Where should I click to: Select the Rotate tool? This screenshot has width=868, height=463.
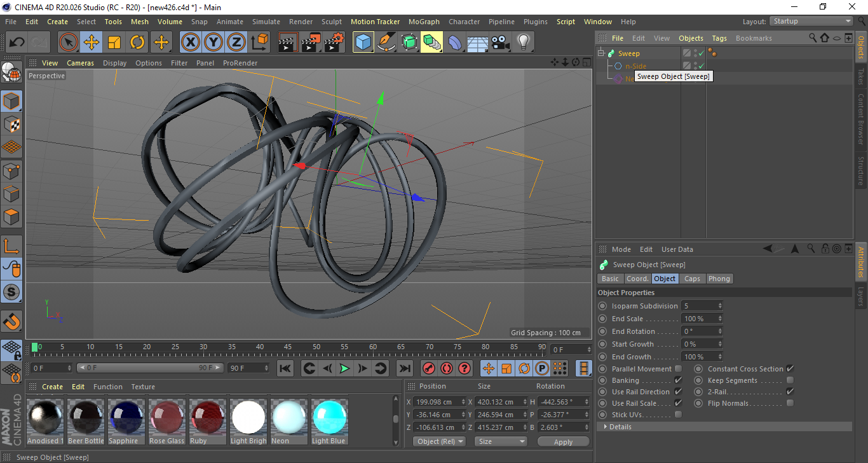point(137,43)
